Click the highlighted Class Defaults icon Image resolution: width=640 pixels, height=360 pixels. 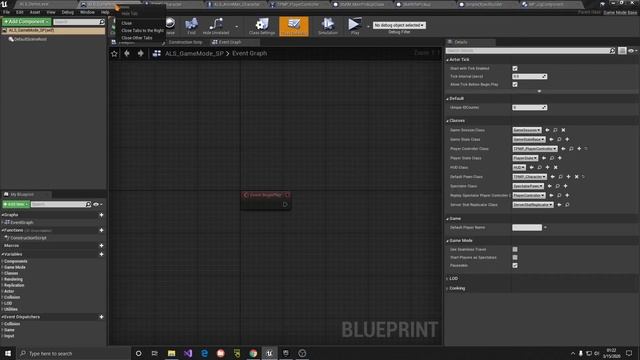click(294, 26)
